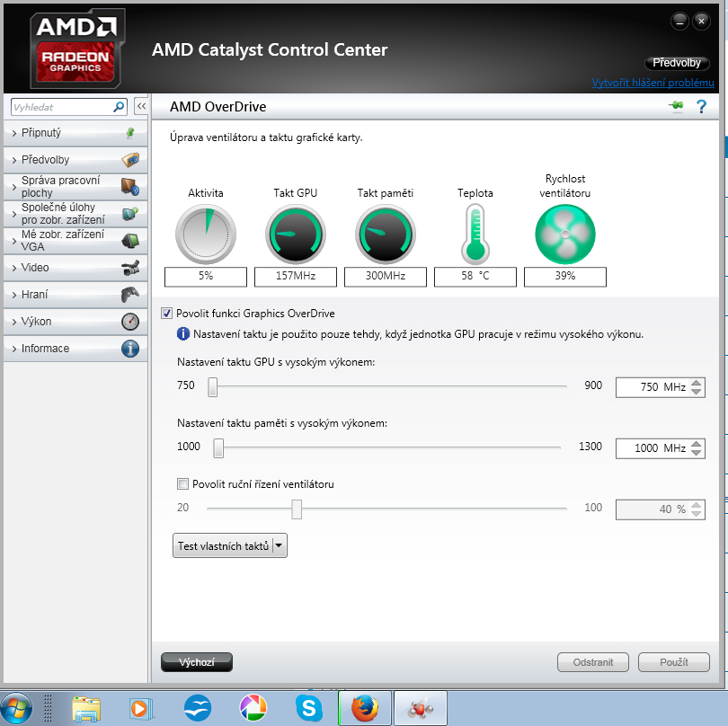The height and width of the screenshot is (726, 728).
Task: Click the Video camera icon
Action: pos(130,268)
